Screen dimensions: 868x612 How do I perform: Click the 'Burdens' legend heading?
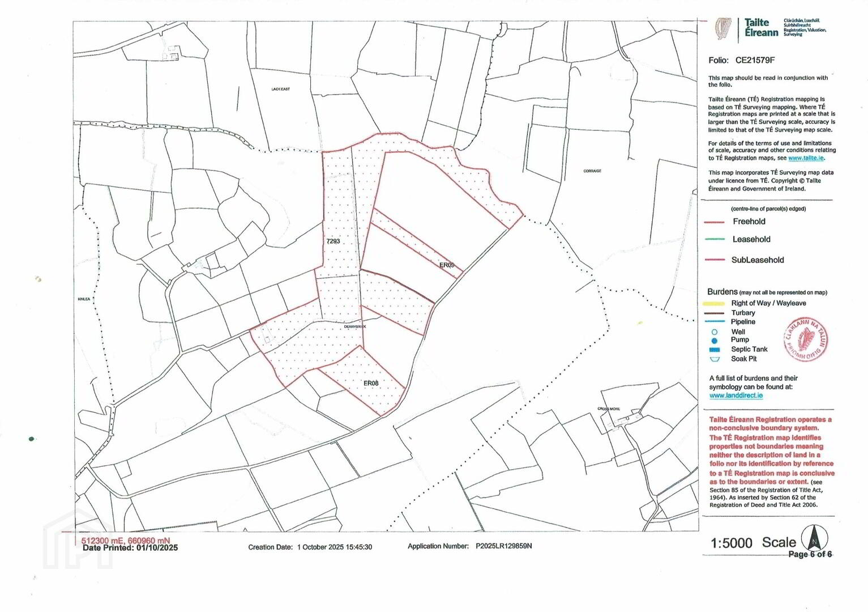(722, 292)
